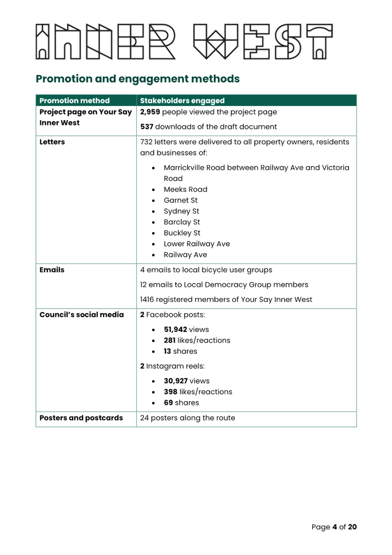
Task: Select the 'Stakeholders engaged' column header
Action: tap(182, 100)
